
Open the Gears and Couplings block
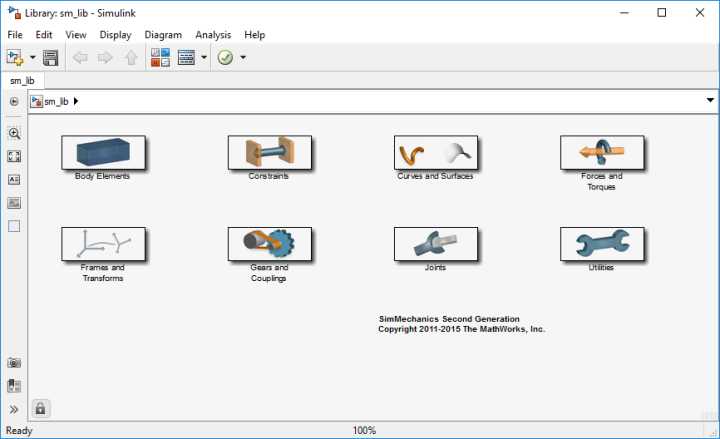[270, 244]
